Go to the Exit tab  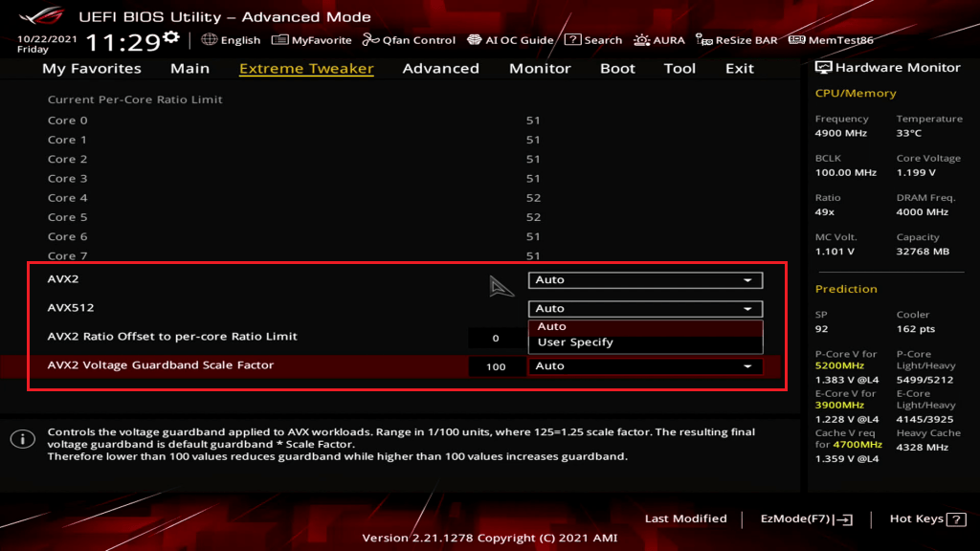tap(740, 68)
